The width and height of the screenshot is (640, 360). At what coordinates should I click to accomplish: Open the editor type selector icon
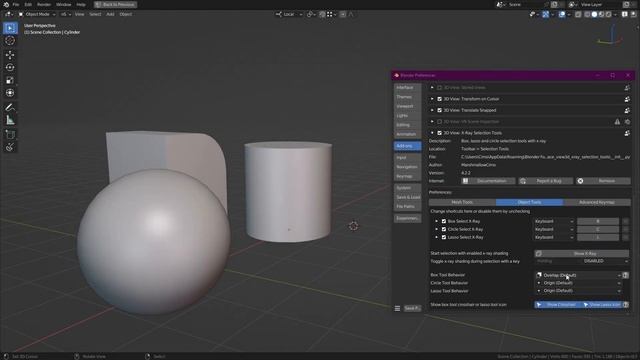(8, 14)
